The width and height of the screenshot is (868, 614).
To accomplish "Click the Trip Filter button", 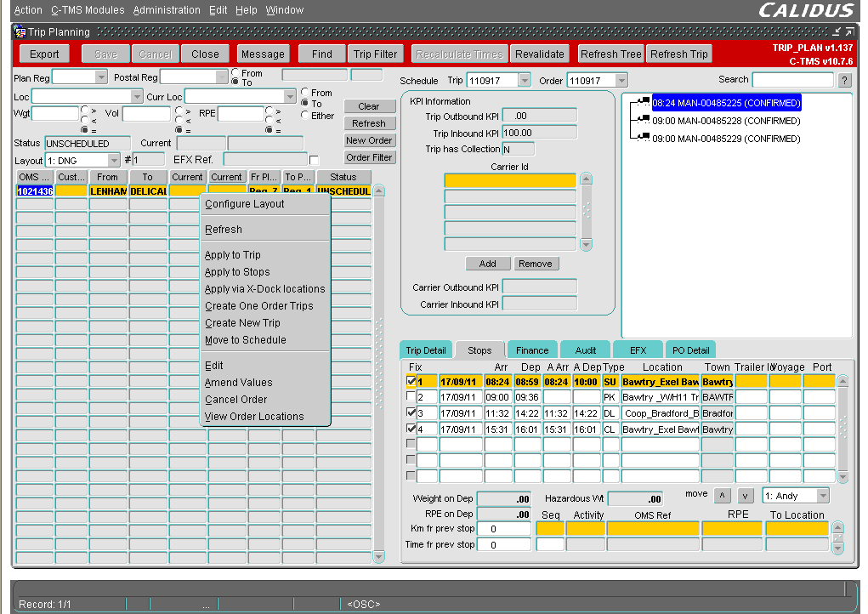I will (375, 54).
